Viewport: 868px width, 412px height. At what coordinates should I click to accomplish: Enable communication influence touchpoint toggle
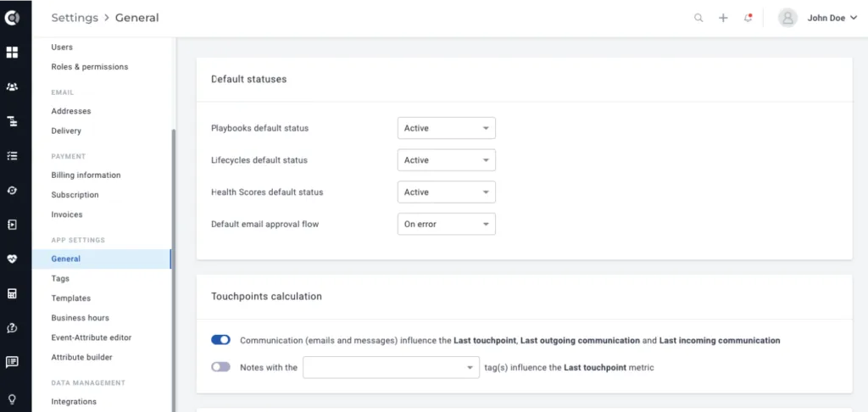tap(221, 340)
